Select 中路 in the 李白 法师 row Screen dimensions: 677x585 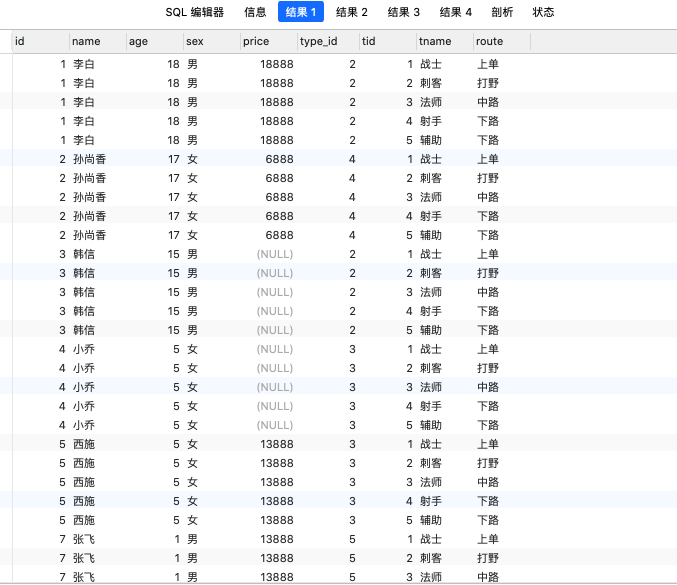coord(488,102)
